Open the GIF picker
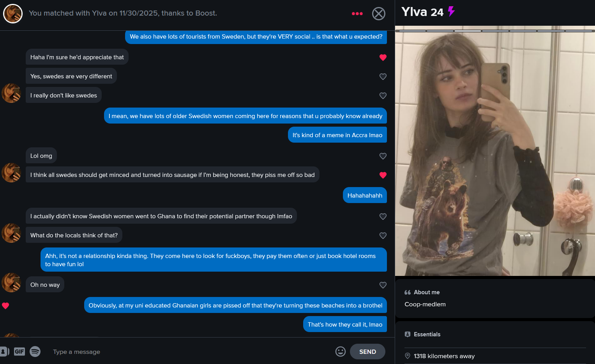595x364 pixels. (x=19, y=352)
